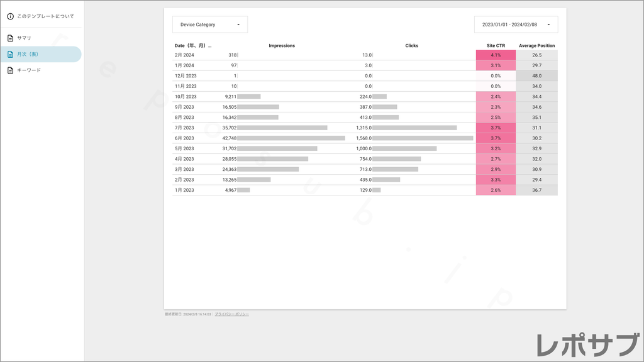Open the date range 2023/01/01 - 2024/02/08 selector
Screen dimensions: 644x362
click(x=509, y=25)
